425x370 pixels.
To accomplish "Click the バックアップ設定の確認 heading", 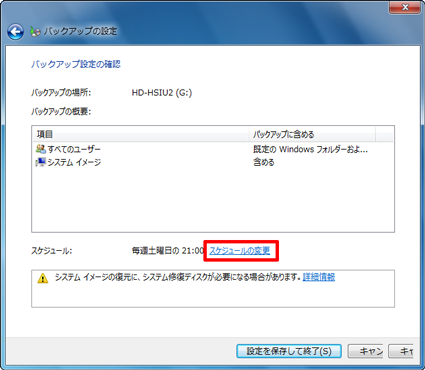I will 76,64.
